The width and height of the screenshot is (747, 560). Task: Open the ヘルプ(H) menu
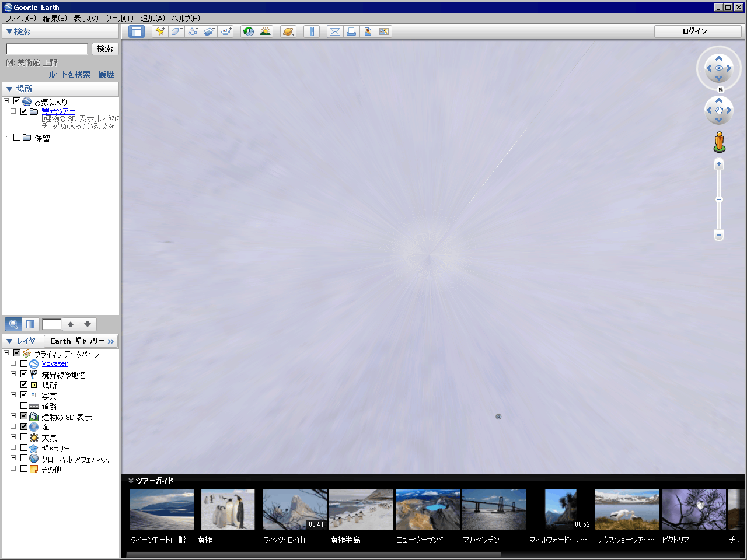pyautogui.click(x=186, y=18)
